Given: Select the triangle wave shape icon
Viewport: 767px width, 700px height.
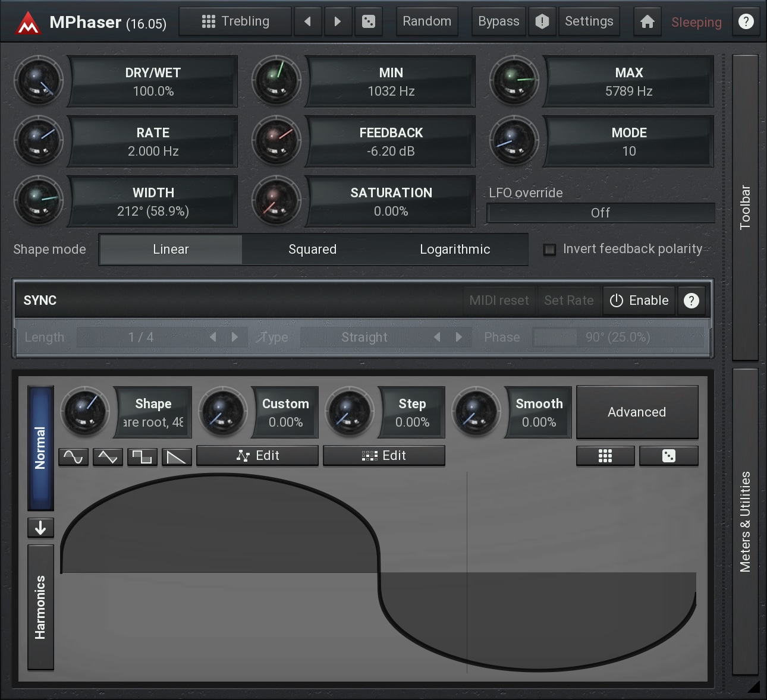Looking at the screenshot, I should click(108, 456).
